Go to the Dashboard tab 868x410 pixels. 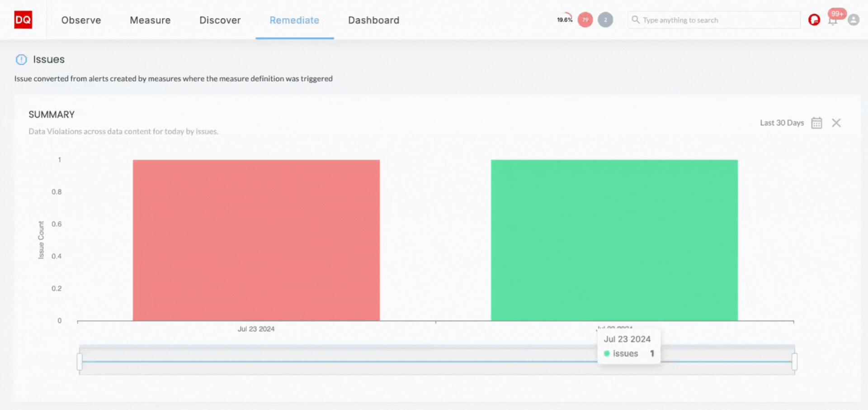tap(373, 20)
